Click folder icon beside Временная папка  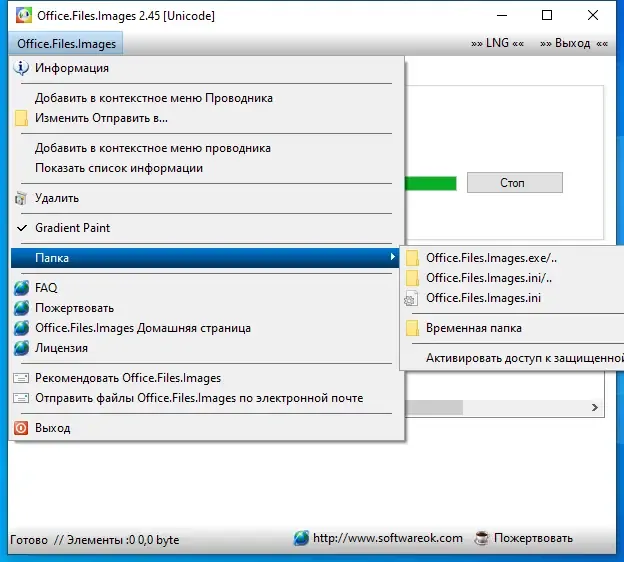pos(412,328)
